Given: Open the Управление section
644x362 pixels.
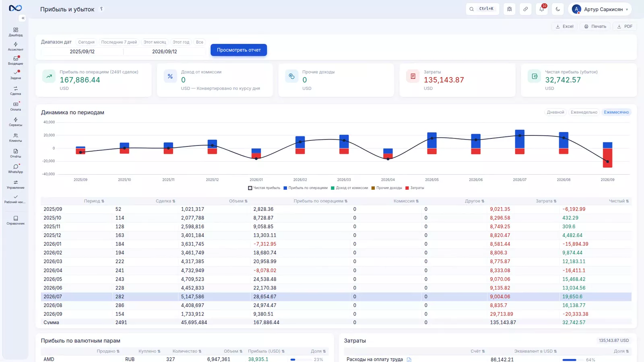Looking at the screenshot, I should pyautogui.click(x=15, y=184).
